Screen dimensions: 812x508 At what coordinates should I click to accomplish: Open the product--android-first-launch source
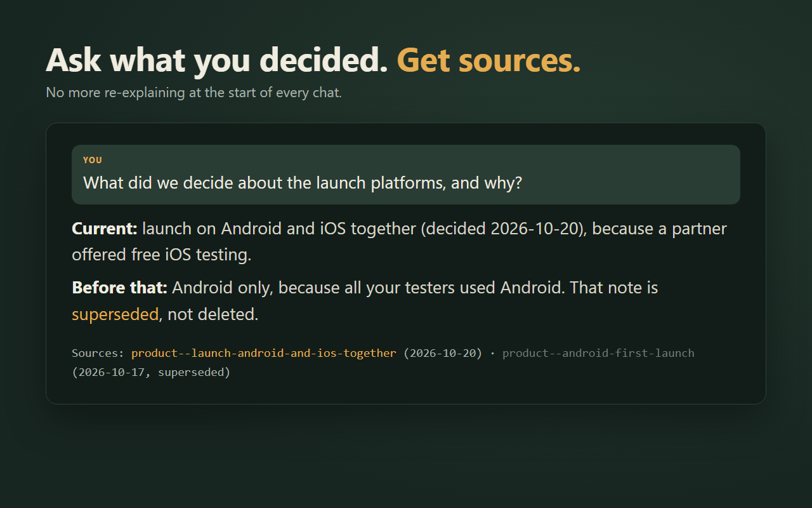[598, 353]
